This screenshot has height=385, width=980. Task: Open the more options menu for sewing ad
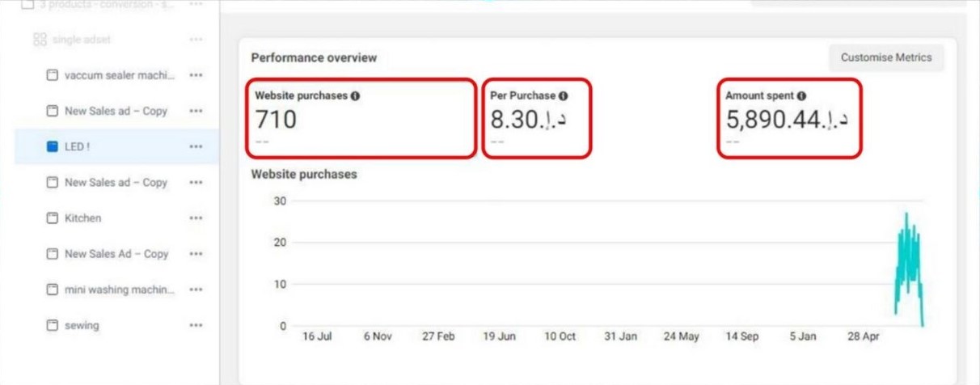196,325
